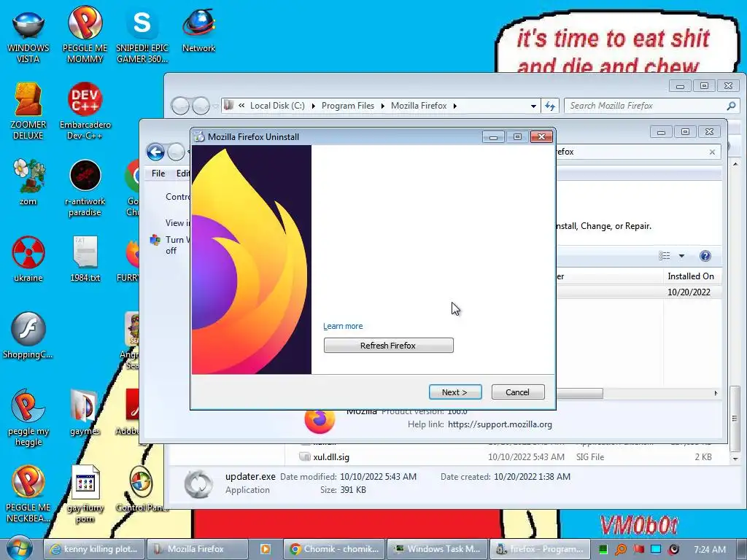Clear the Control Panel search box
Image resolution: width=747 pixels, height=560 pixels.
point(712,152)
